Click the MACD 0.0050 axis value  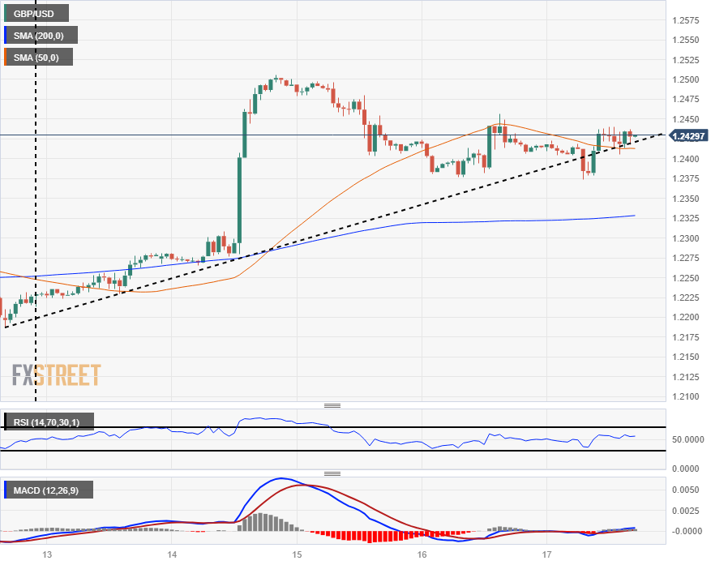click(x=686, y=490)
